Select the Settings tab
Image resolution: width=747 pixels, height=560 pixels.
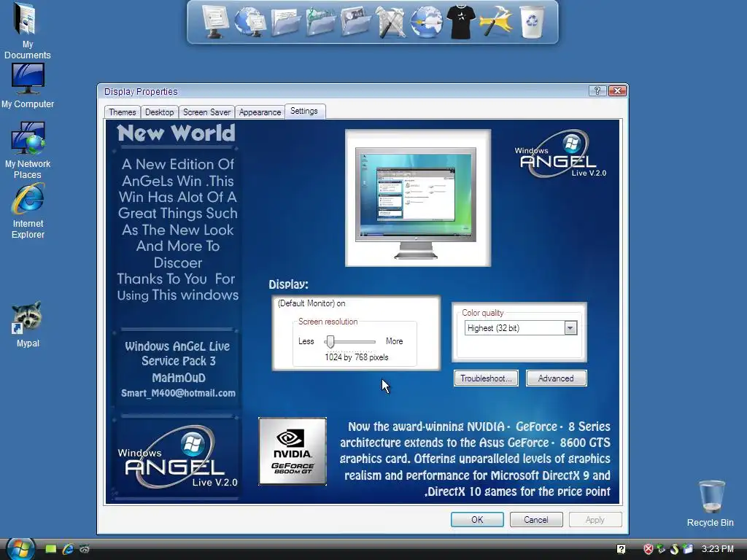(x=304, y=111)
